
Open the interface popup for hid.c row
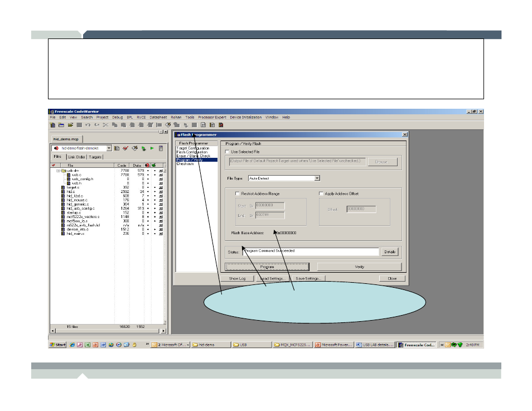[161, 192]
